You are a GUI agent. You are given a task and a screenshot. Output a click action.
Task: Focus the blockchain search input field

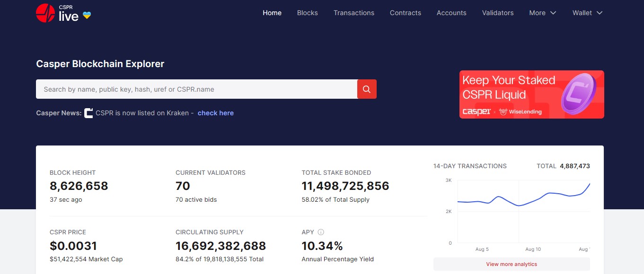[196, 89]
